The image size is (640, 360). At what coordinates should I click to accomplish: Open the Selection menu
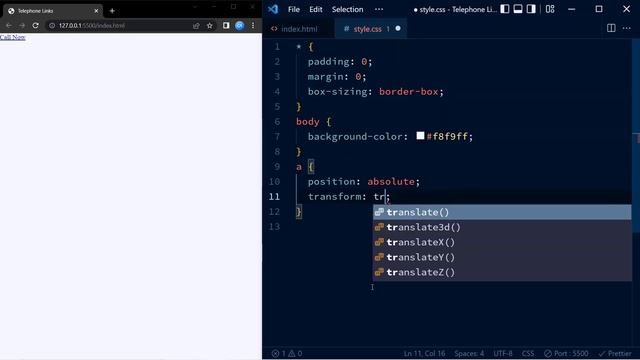[347, 9]
